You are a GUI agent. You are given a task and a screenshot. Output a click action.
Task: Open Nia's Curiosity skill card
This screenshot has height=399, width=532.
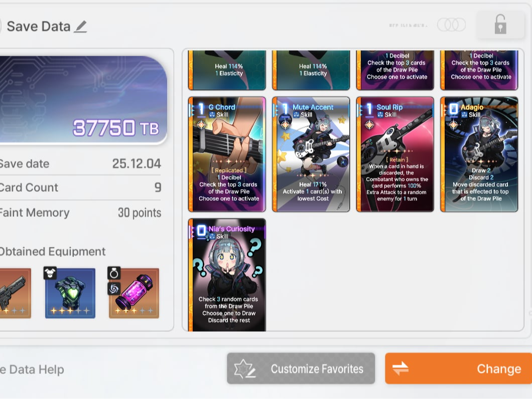(227, 275)
